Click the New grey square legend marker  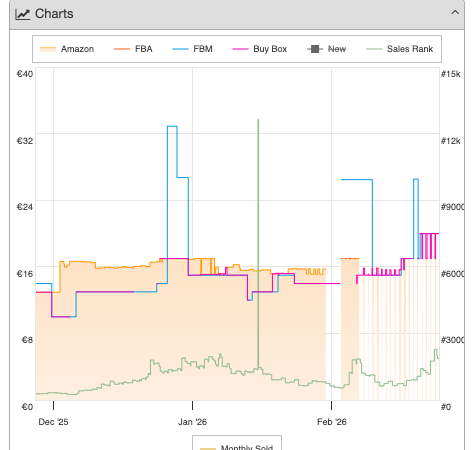click(x=315, y=49)
